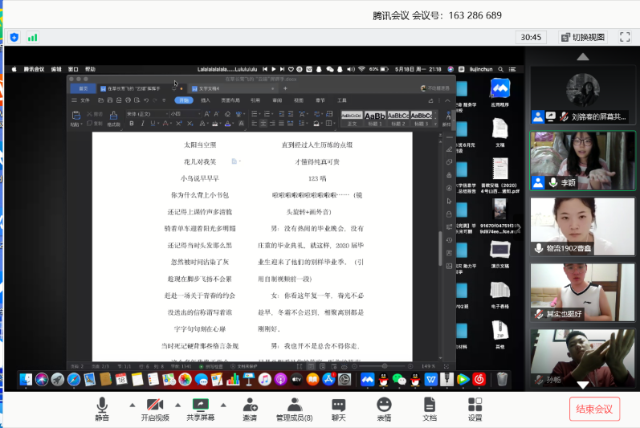This screenshot has width=640, height=428.
Task: Open the Insert (插入) ribbon tab
Action: 206,100
